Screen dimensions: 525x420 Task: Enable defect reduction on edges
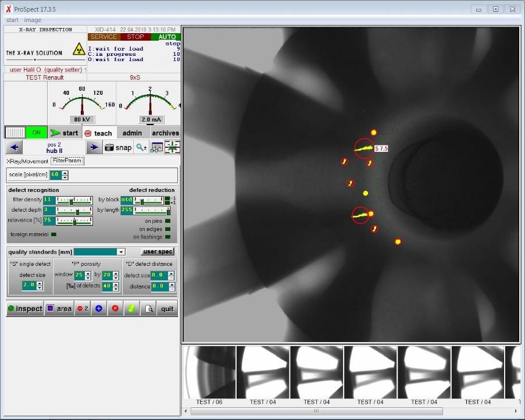pos(168,229)
